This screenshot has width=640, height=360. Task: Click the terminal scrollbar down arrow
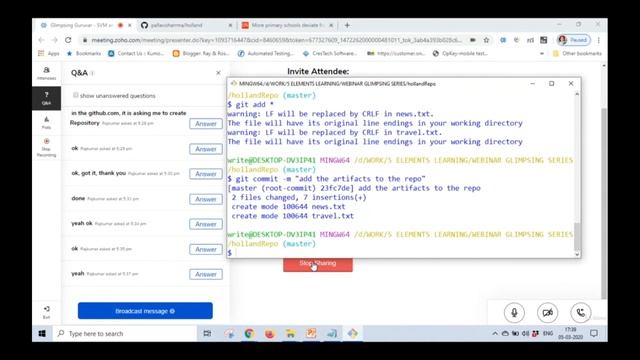click(x=577, y=254)
